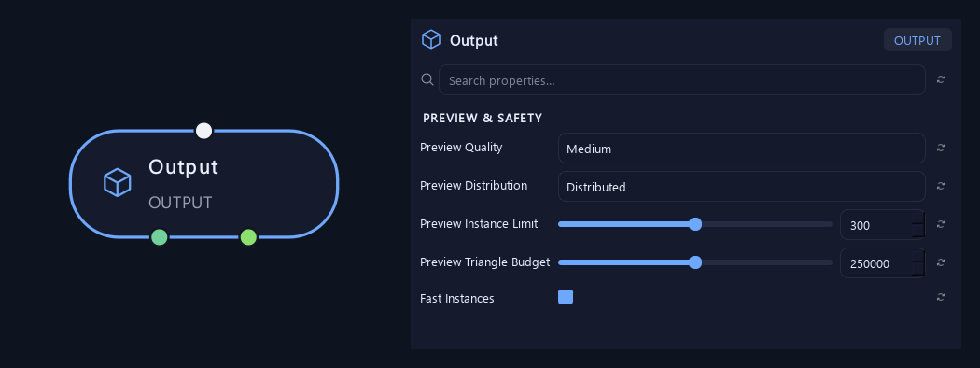
Task: Click the OUTPUT badge button
Action: tap(917, 40)
